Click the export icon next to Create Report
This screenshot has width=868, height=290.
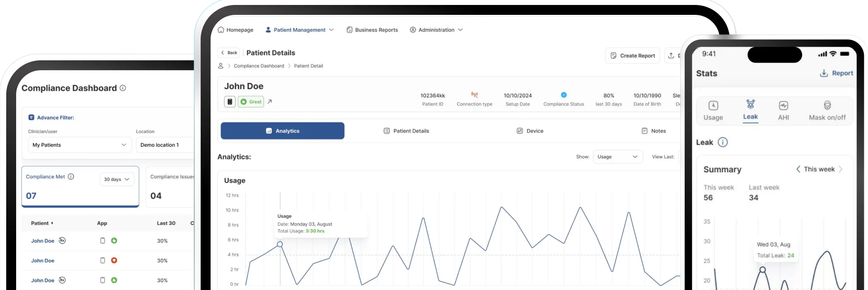(x=671, y=55)
